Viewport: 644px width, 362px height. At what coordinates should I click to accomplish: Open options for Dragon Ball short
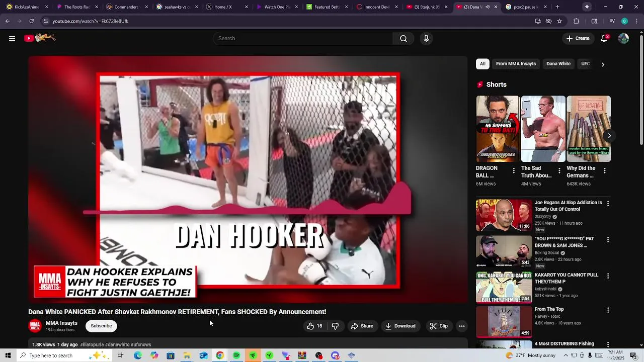click(x=514, y=171)
